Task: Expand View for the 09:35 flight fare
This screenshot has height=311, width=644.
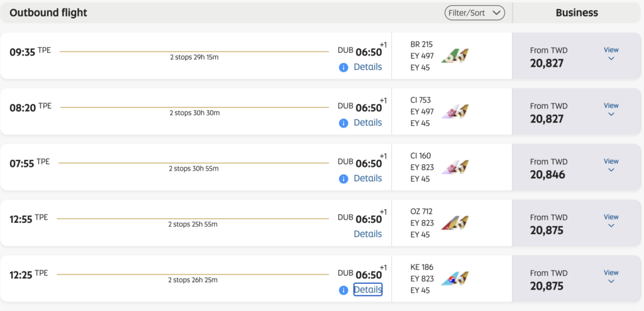Action: tap(611, 54)
